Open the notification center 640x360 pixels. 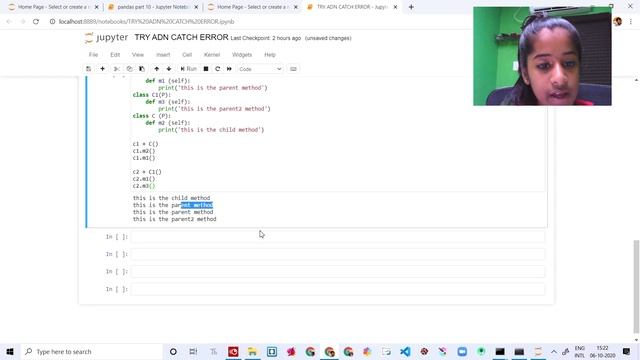(627, 351)
